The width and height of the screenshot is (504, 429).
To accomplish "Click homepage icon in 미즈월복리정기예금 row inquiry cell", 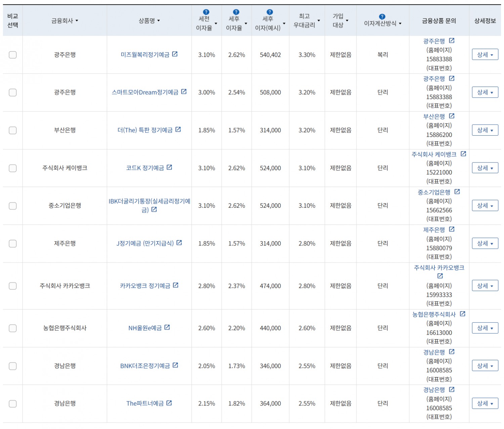I will [452, 41].
